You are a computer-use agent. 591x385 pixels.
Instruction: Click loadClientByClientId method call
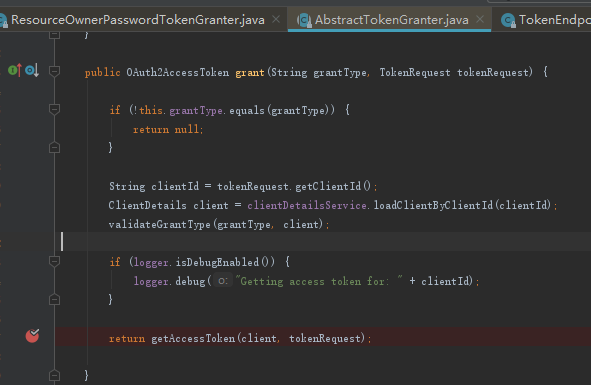click(433, 205)
